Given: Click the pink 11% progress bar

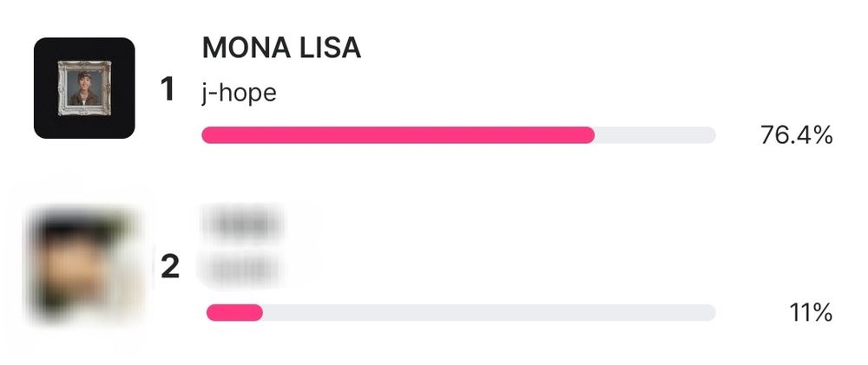Looking at the screenshot, I should tap(234, 312).
